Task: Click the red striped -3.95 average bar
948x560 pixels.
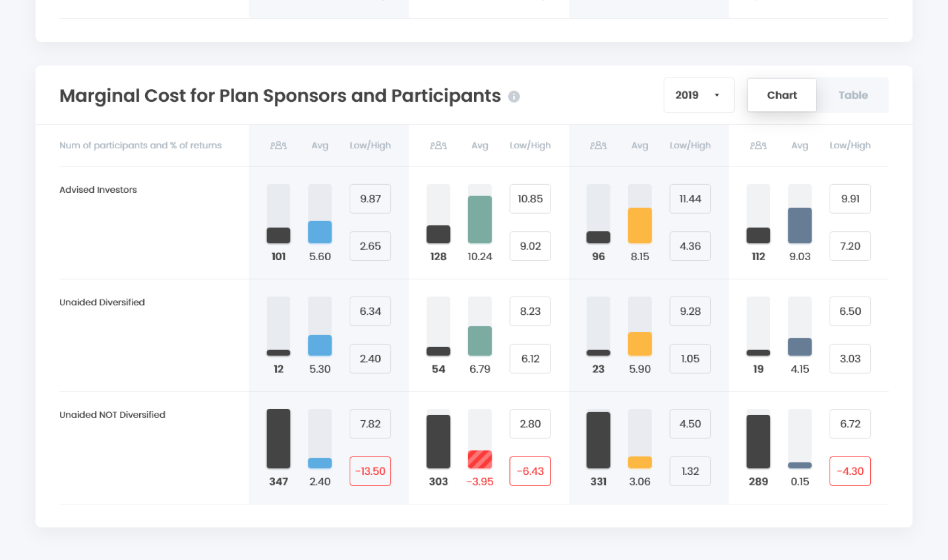Action: (x=480, y=459)
